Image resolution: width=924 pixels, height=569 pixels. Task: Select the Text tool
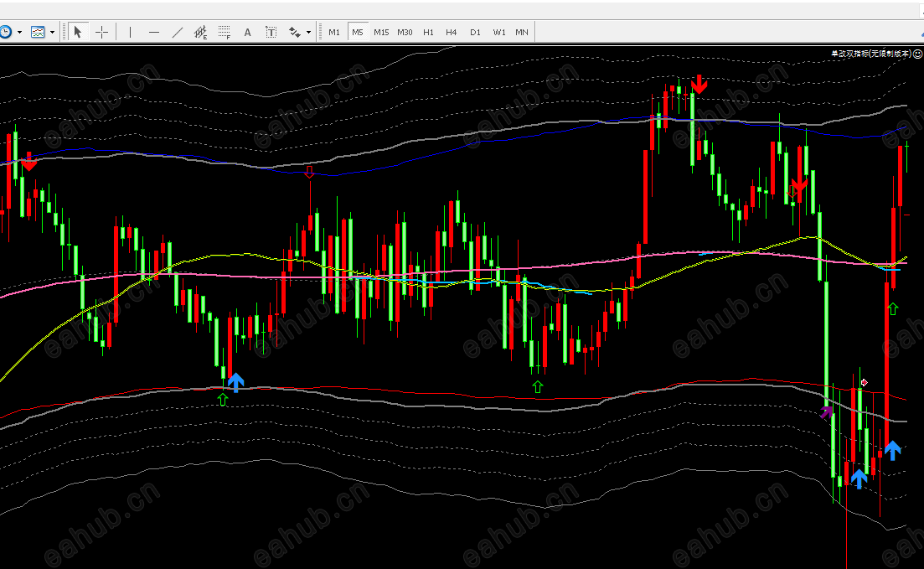point(247,32)
